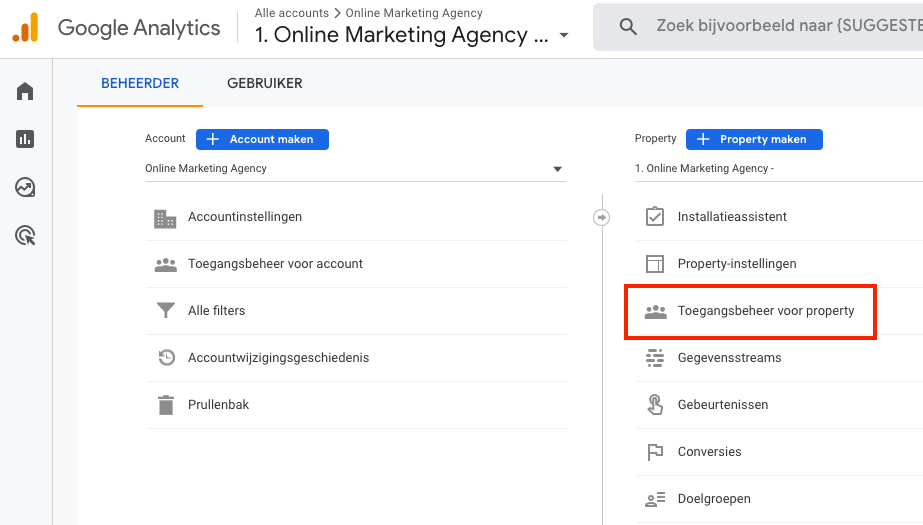The height and width of the screenshot is (525, 923).
Task: Click the Gegevensstreams streams icon
Action: coord(655,358)
